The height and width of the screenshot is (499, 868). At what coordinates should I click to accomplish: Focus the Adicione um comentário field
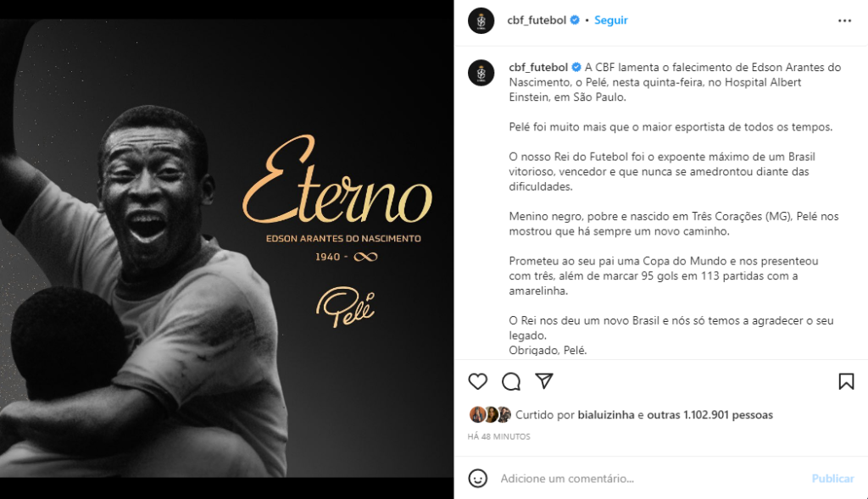coord(650,479)
